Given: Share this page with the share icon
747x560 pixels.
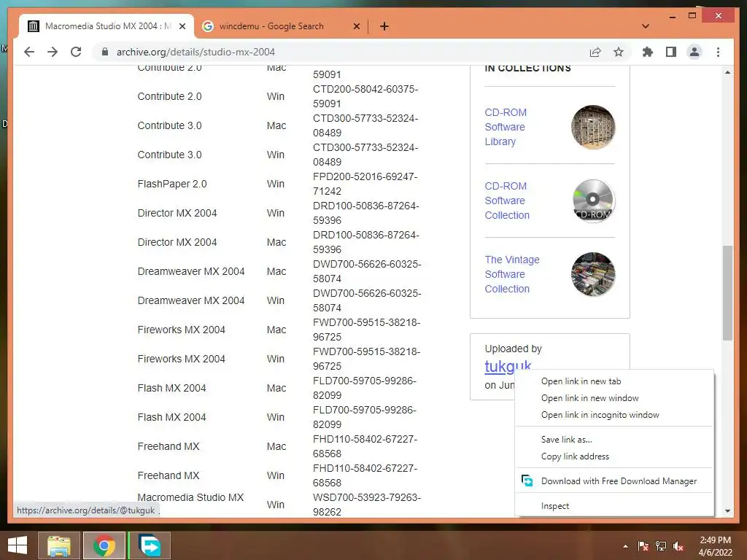Looking at the screenshot, I should point(595,52).
